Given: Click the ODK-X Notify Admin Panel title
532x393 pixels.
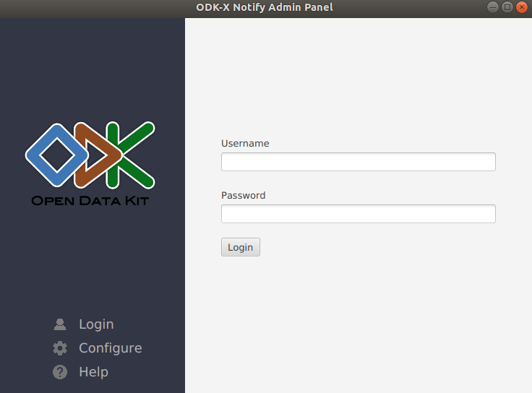Looking at the screenshot, I should click(265, 7).
